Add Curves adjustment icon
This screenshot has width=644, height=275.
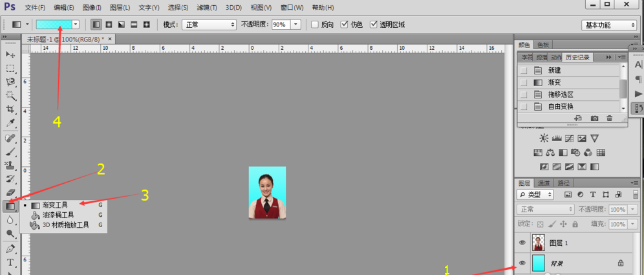point(569,138)
